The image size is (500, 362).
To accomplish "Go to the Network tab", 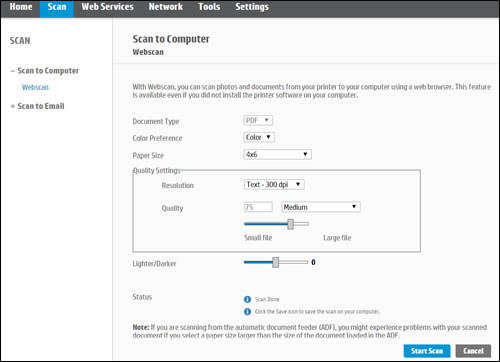I will [x=166, y=7].
